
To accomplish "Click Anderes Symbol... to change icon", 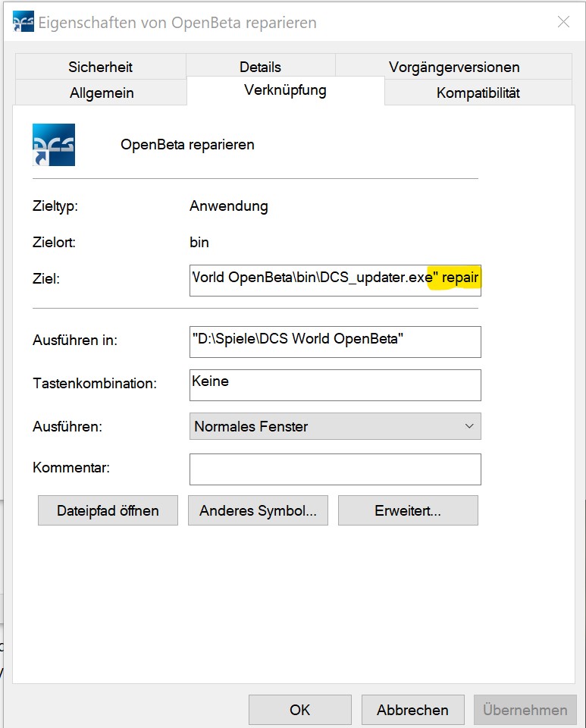I will tap(258, 510).
